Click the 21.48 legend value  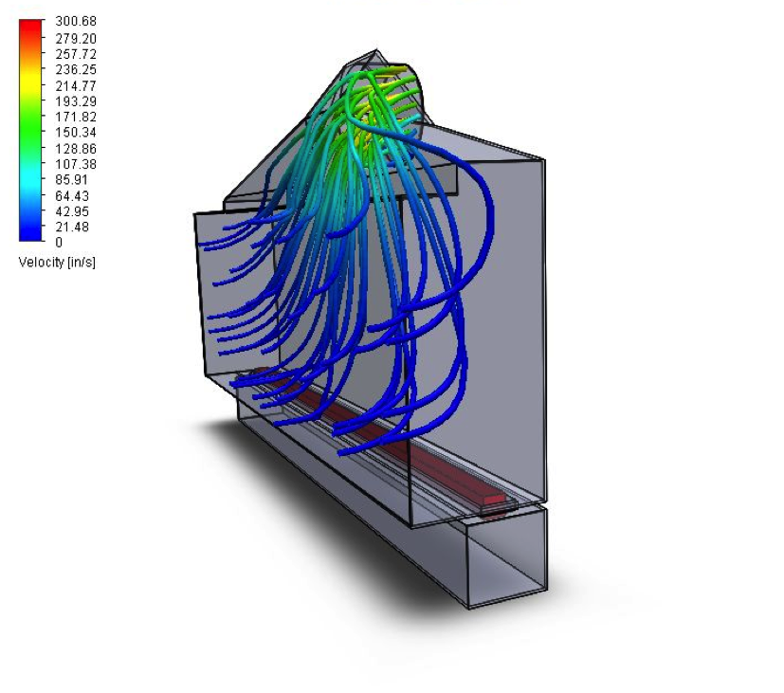pos(73,227)
